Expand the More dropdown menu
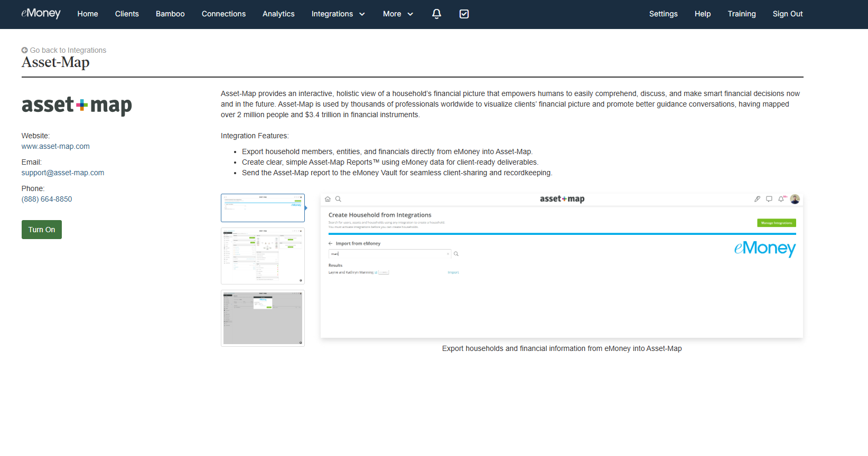Screen dimensions: 868x456 [x=398, y=14]
